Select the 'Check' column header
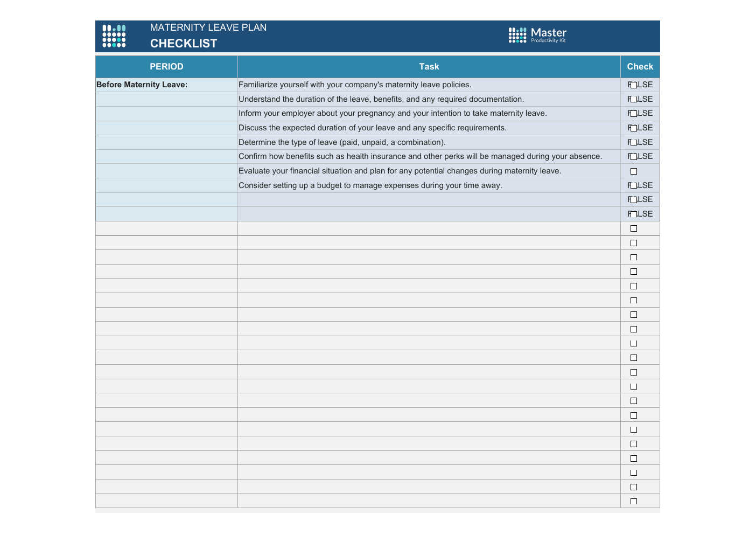The height and width of the screenshot is (535, 756). 640,67
